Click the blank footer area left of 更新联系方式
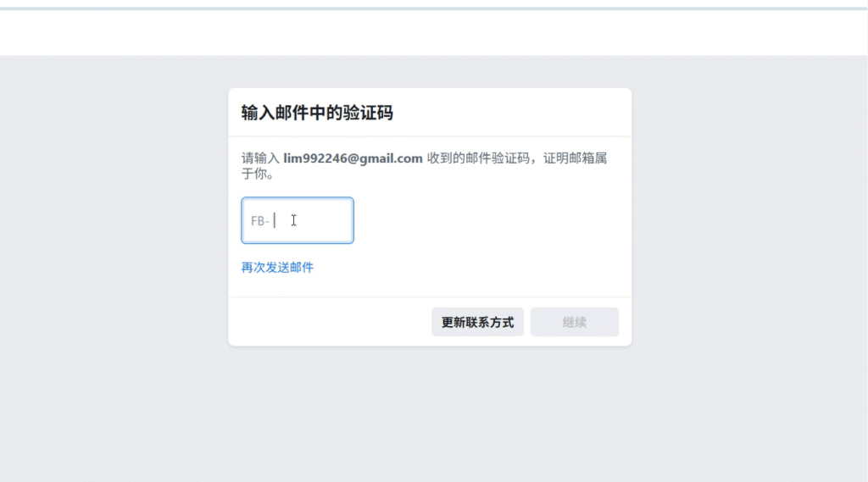This screenshot has width=868, height=482. [331, 322]
